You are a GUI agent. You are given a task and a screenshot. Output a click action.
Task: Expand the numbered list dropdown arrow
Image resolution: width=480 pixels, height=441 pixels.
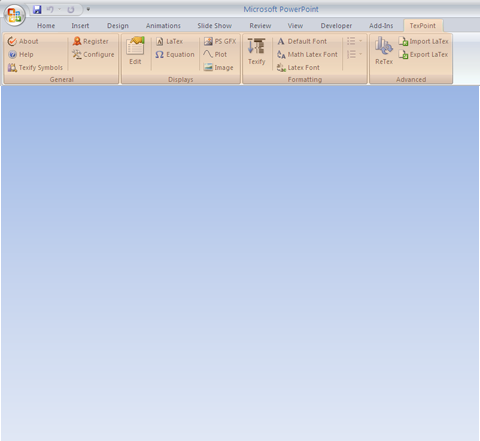360,54
